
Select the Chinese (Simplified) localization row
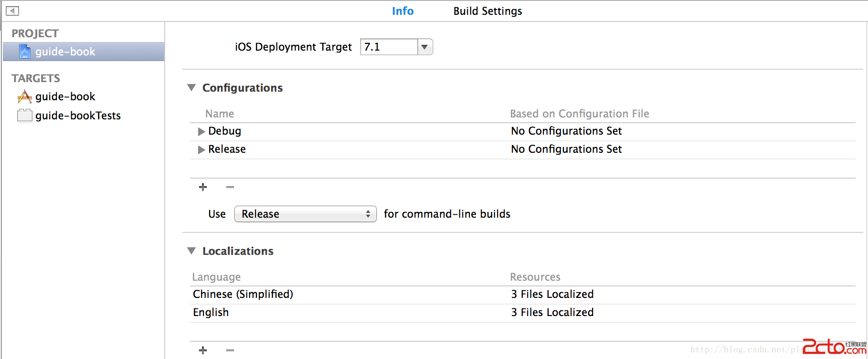243,294
